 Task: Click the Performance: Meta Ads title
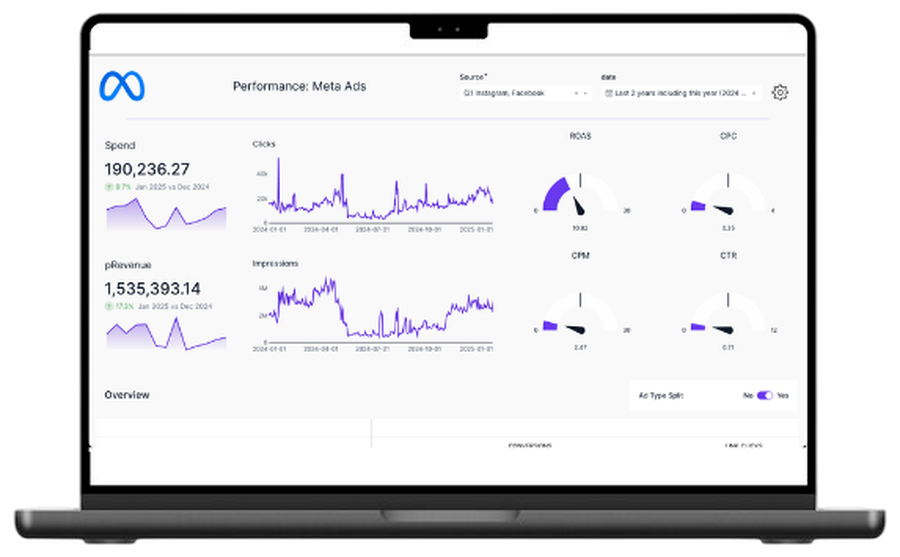tap(299, 86)
